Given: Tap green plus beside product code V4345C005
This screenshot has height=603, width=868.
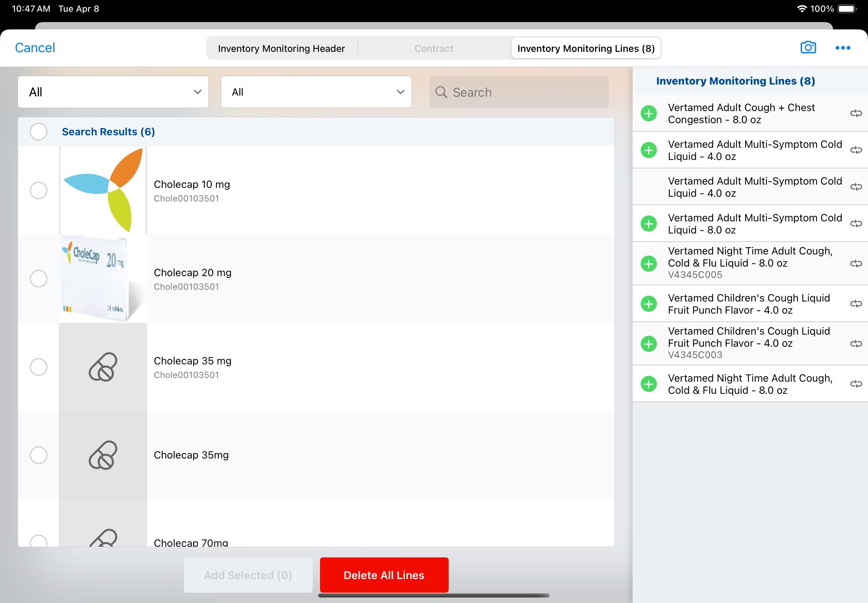Looking at the screenshot, I should click(x=648, y=263).
